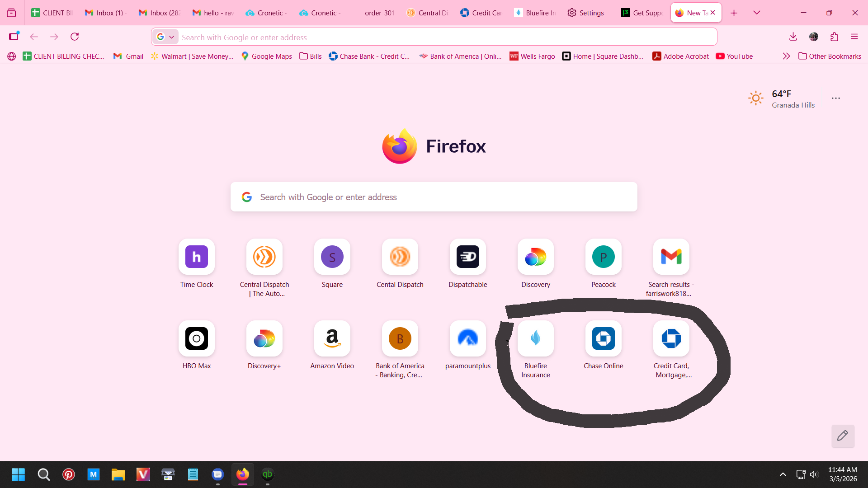Open the HBO Max shortcut tile
The image size is (868, 488).
click(197, 339)
